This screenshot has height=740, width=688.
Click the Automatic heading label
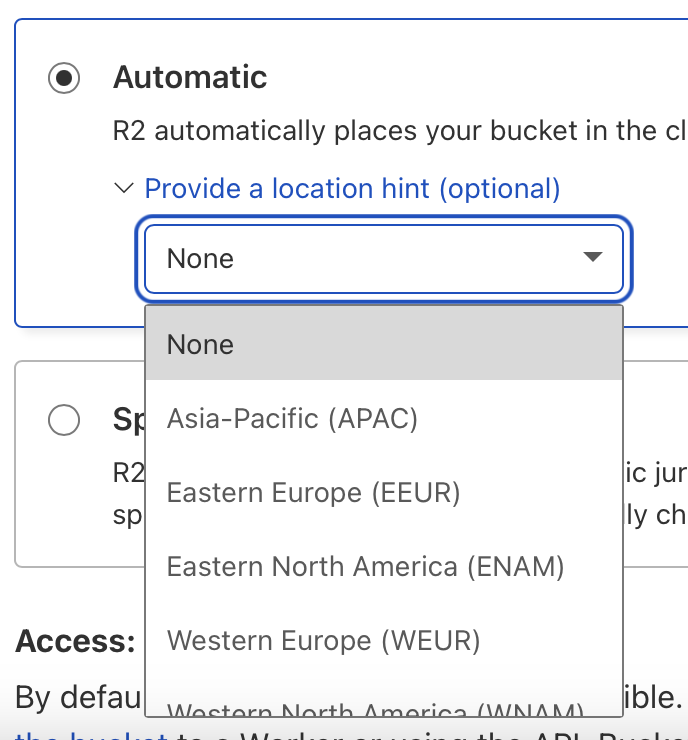(190, 77)
